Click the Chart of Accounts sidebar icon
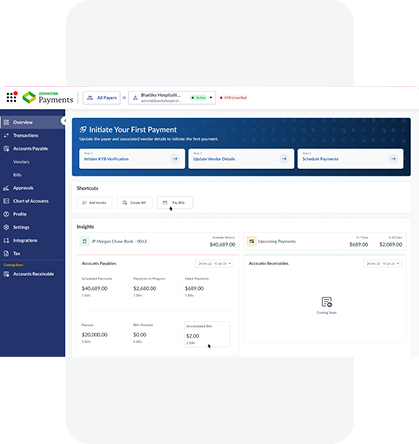This screenshot has width=419, height=444. (6, 201)
